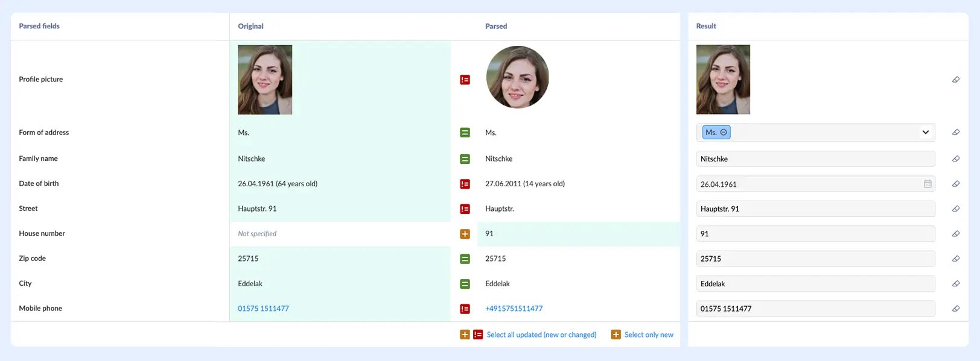Expand the Form of address dropdown

click(925, 133)
